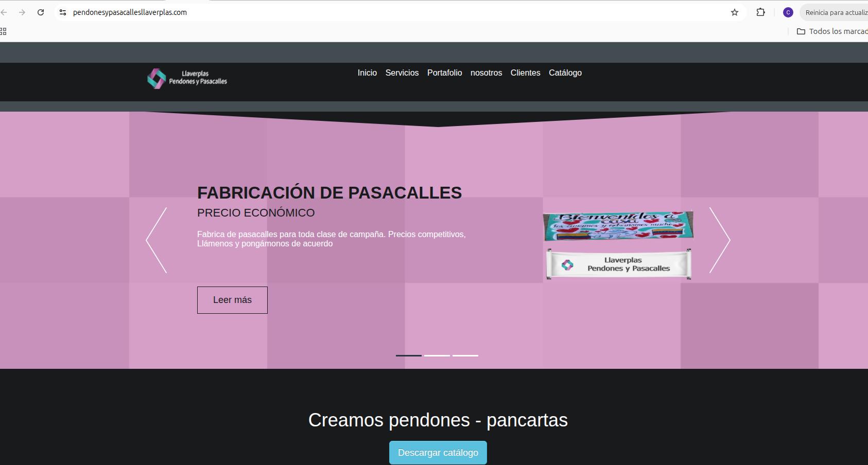Go to the Portafolio section
Screen dimensions: 868x465
click(x=444, y=73)
